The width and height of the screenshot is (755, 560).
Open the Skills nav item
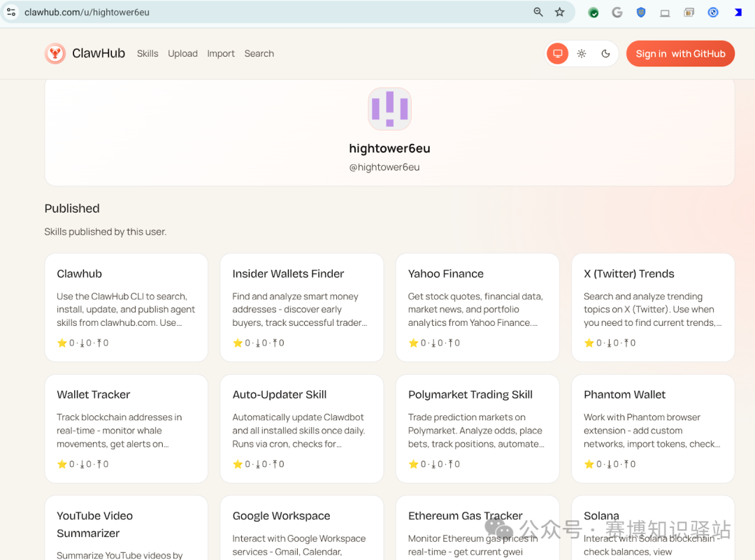pos(148,53)
